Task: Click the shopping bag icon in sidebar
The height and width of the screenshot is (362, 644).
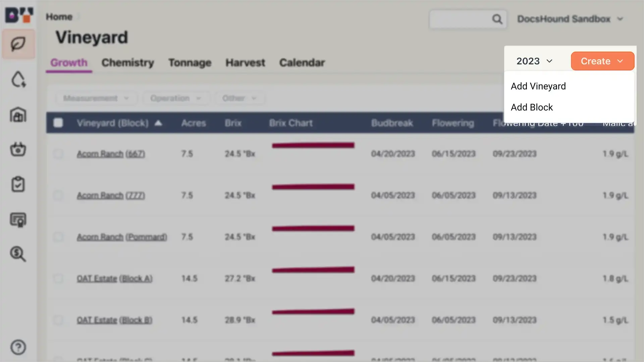Action: point(18,149)
